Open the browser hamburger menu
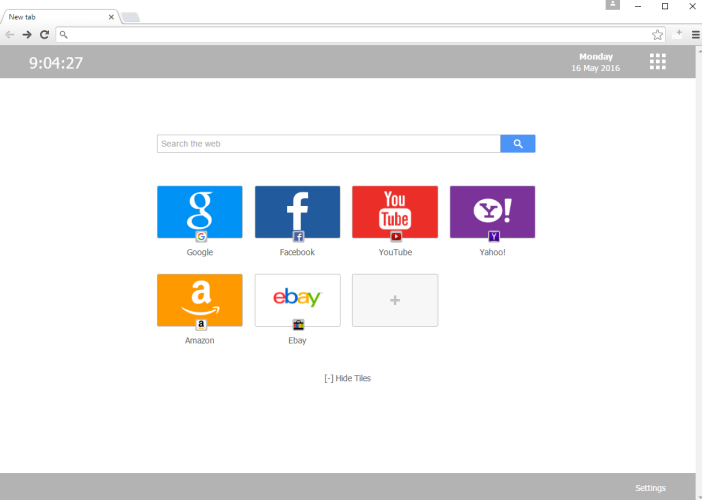The width and height of the screenshot is (702, 500). click(695, 34)
